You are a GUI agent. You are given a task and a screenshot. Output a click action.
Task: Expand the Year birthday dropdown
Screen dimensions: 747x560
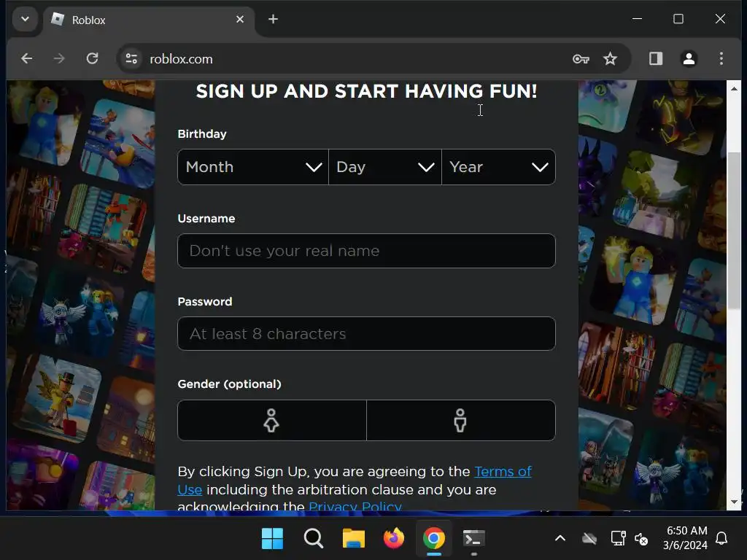pos(498,167)
